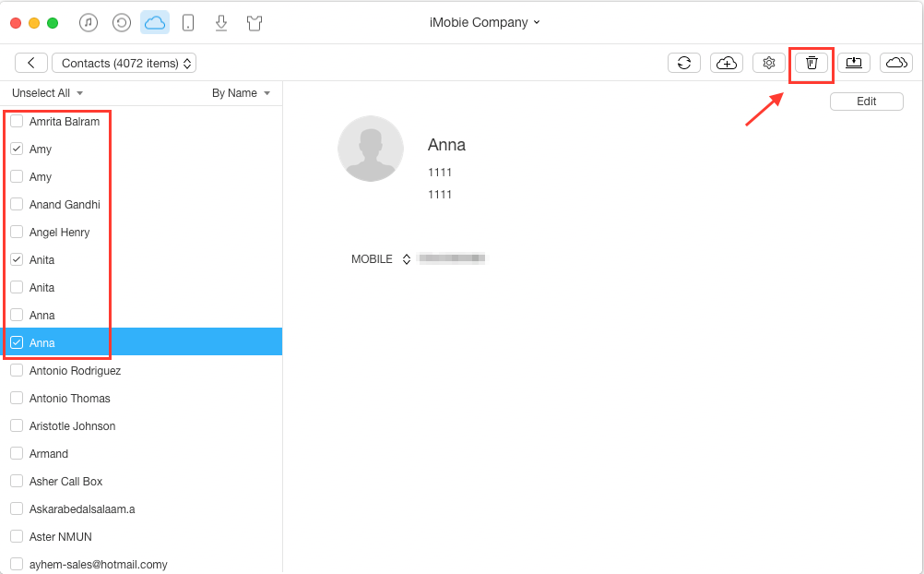Transfer to another iCloud cloud icon

896,63
